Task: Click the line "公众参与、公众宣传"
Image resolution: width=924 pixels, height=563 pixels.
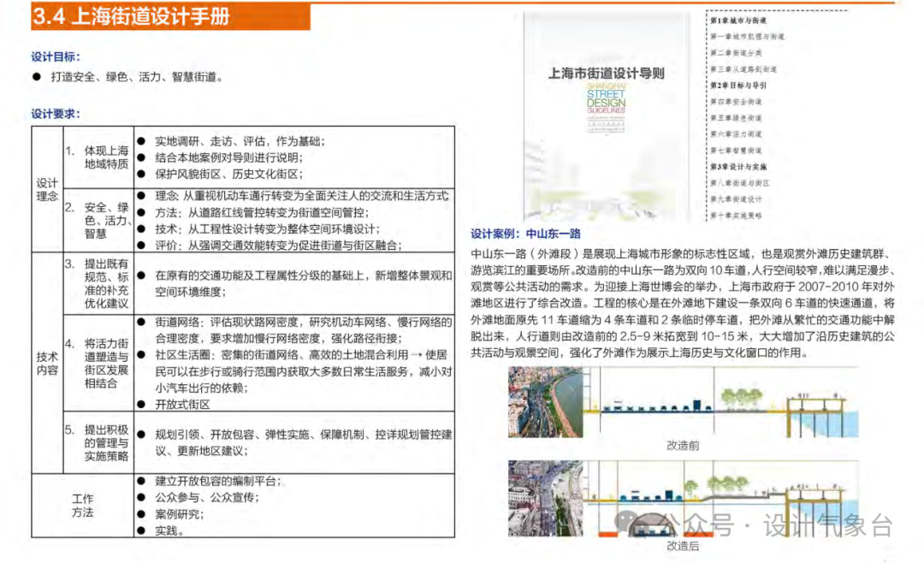Action: coord(207,498)
